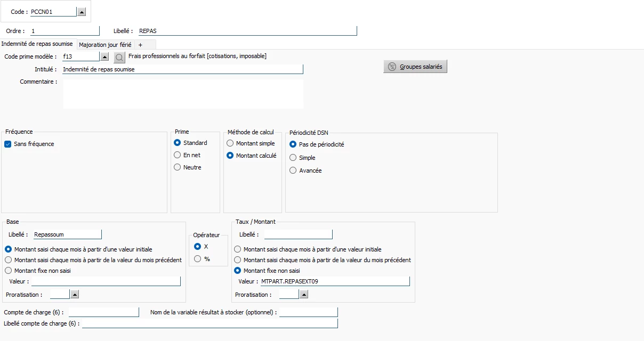Viewport: 644px width, 341px height.
Task: Switch to Majoration jour férié tab
Action: click(105, 45)
